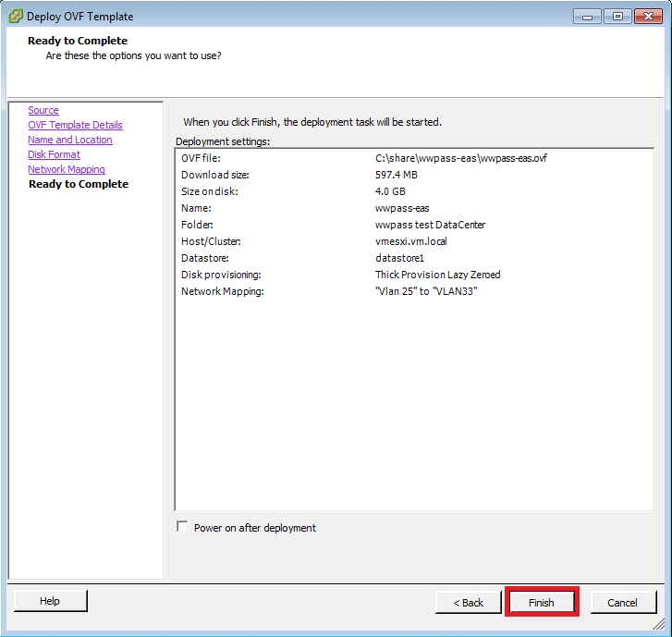Click the Deploy OVF Template title icon

click(16, 17)
